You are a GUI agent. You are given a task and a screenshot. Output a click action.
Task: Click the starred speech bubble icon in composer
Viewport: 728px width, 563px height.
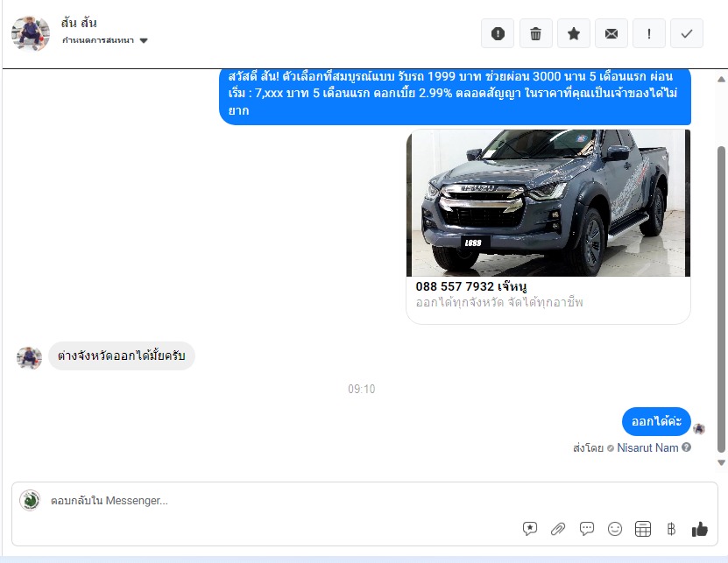tap(530, 529)
